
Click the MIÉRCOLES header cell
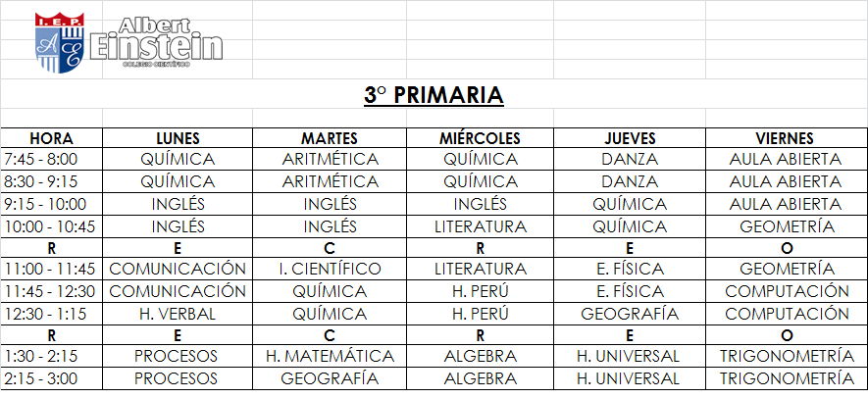point(480,138)
